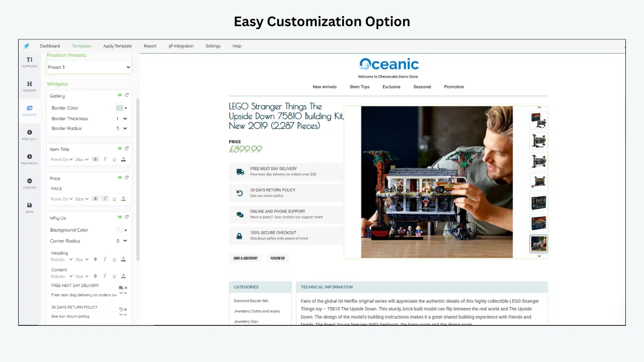Screen dimensions: 644x362
Task: Change the Free Next Day Delivery truck icon
Action: pos(121,288)
